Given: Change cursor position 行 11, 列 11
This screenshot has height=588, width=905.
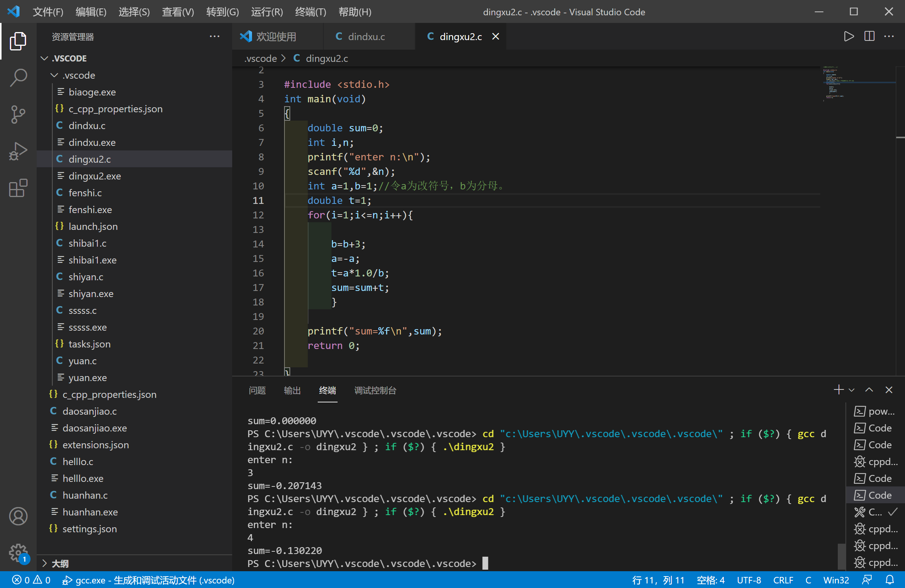Looking at the screenshot, I should pyautogui.click(x=658, y=580).
